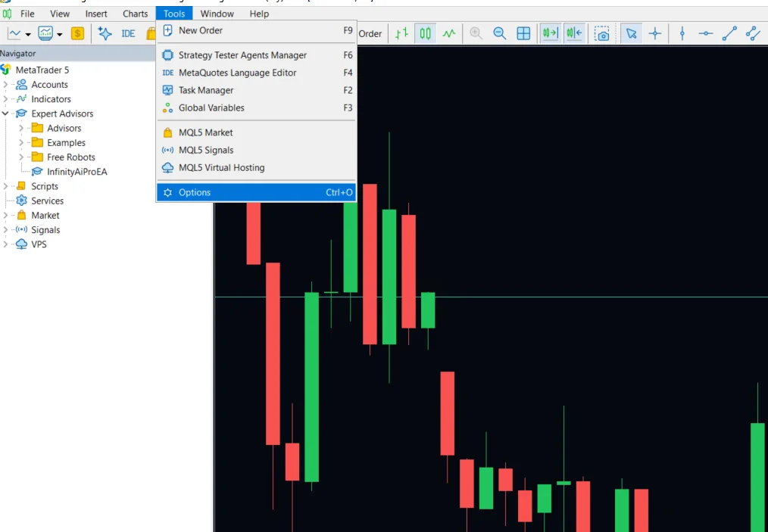The image size is (768, 532).
Task: Click the Navigator panel title bar
Action: click(x=78, y=54)
